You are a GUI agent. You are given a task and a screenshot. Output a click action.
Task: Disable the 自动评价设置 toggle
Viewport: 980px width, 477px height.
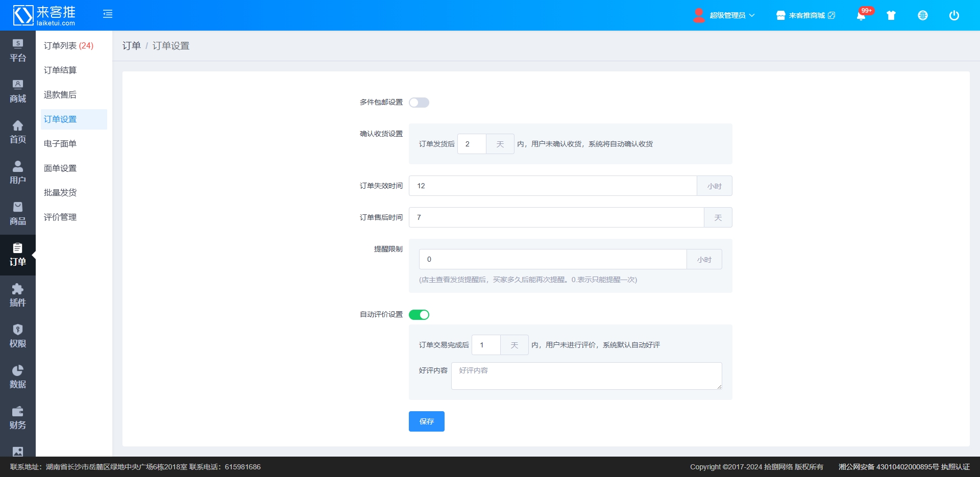click(x=419, y=315)
